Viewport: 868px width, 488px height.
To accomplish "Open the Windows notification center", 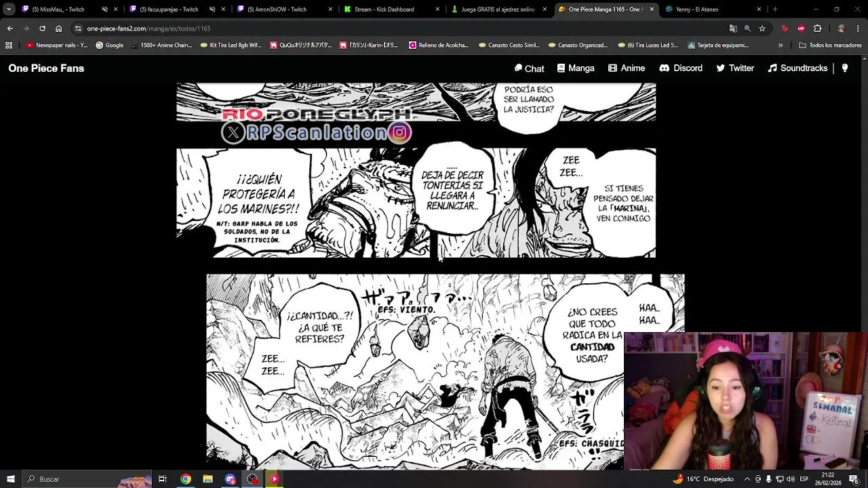I will [x=854, y=479].
